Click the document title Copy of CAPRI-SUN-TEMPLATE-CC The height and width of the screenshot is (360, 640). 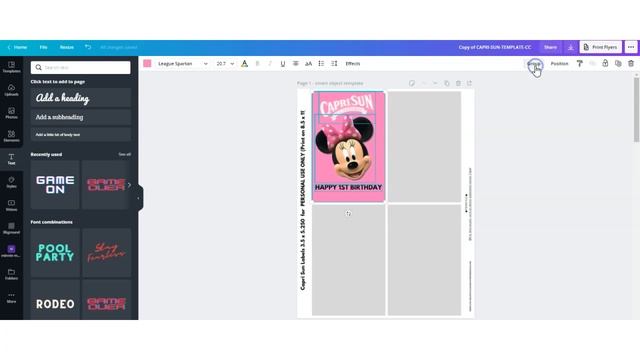tap(495, 47)
